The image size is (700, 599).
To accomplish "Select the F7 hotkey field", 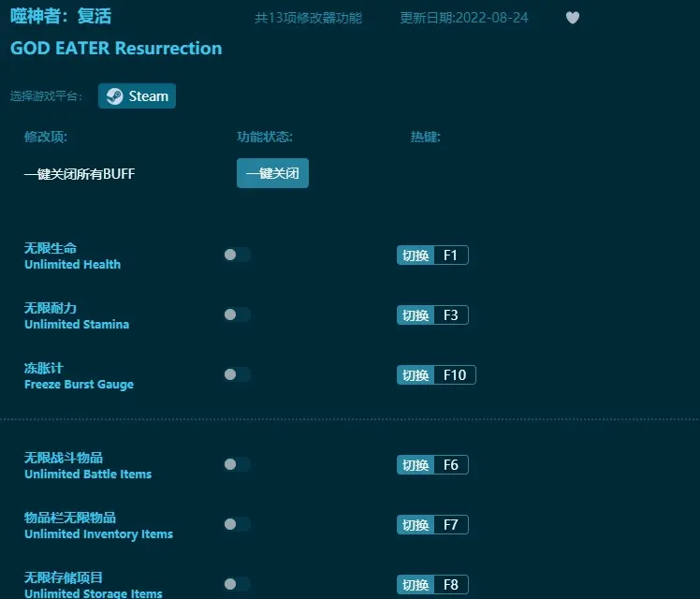I will [451, 525].
